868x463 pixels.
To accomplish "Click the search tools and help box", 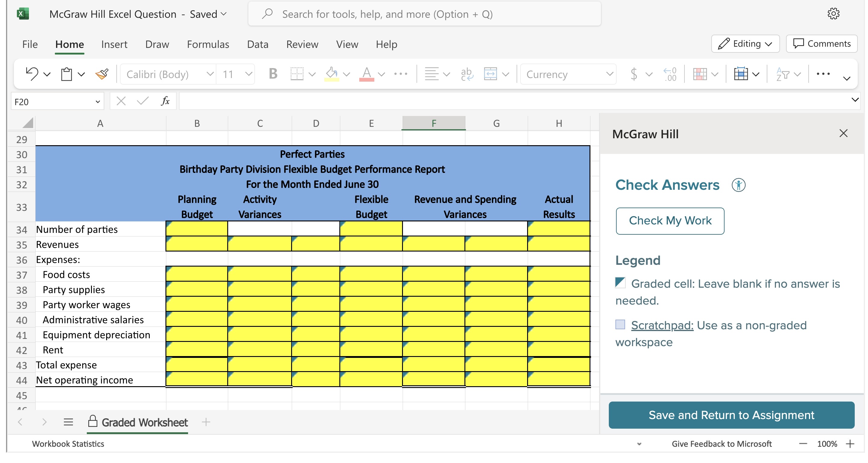I will coord(425,14).
